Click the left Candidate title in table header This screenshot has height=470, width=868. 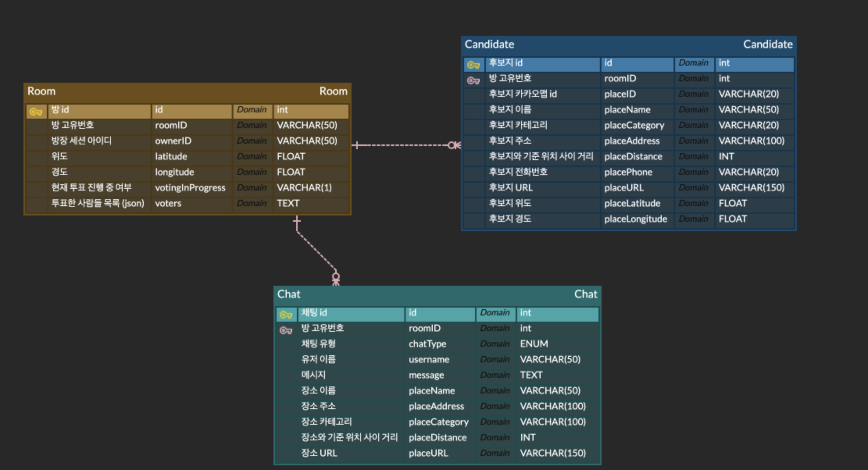click(489, 45)
